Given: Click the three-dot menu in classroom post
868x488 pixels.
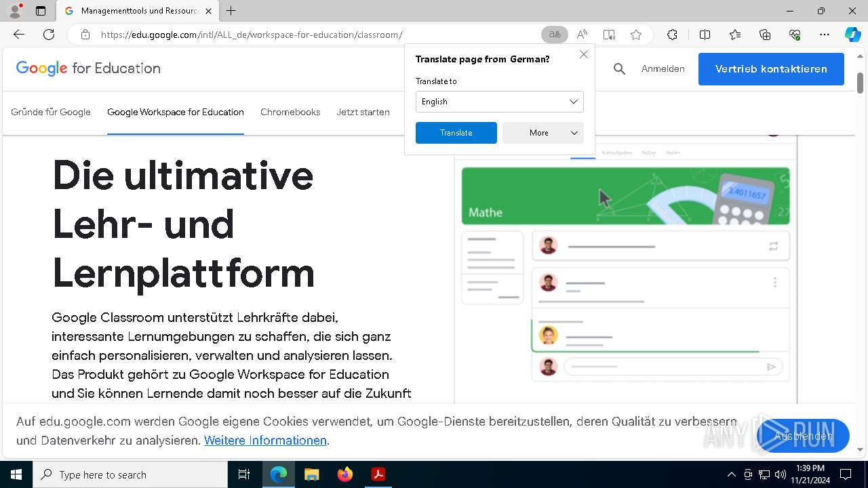Looking at the screenshot, I should point(775,282).
